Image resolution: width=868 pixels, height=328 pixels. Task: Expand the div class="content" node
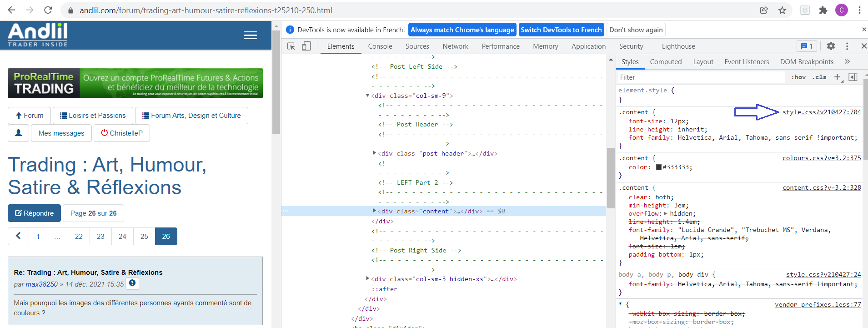click(374, 211)
